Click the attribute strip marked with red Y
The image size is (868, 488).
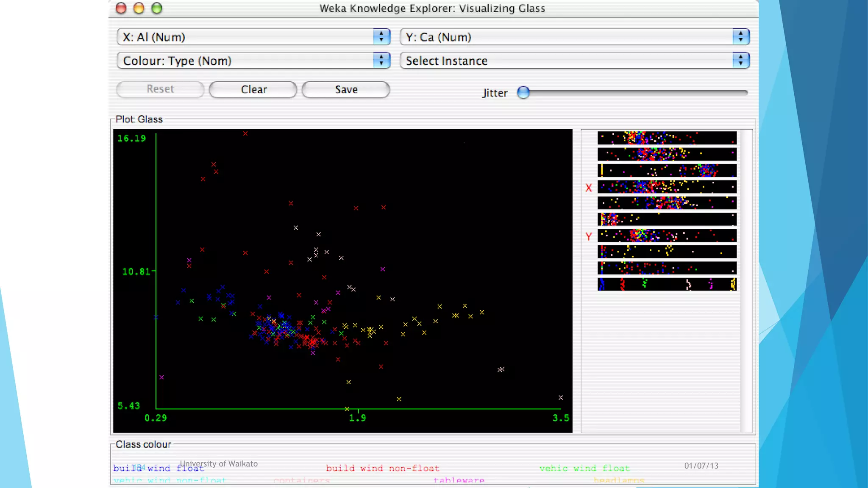click(667, 236)
